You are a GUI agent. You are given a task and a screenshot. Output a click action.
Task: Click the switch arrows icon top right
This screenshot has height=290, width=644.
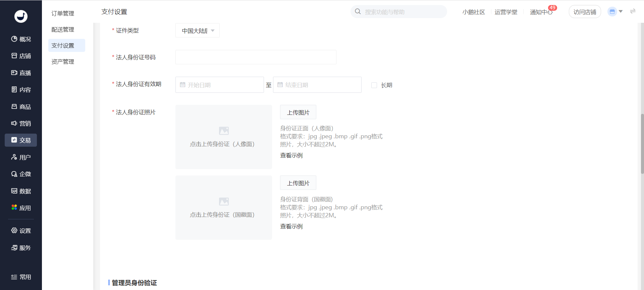point(633,11)
